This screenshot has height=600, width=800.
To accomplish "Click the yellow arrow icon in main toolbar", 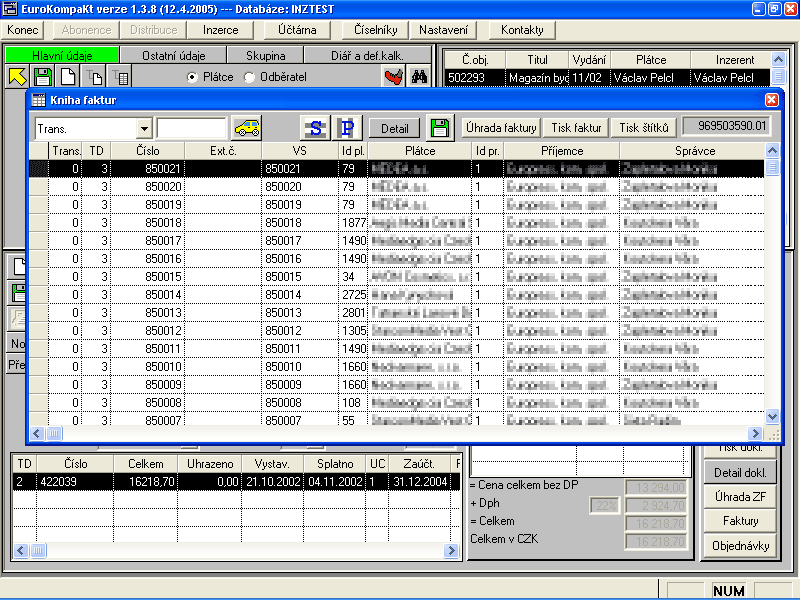I will 18,77.
